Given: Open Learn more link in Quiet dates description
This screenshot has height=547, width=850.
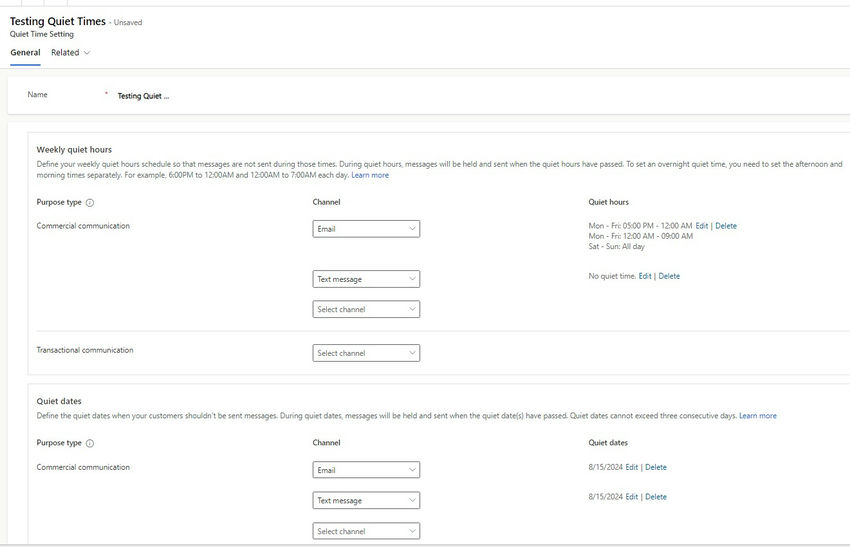Looking at the screenshot, I should click(758, 416).
